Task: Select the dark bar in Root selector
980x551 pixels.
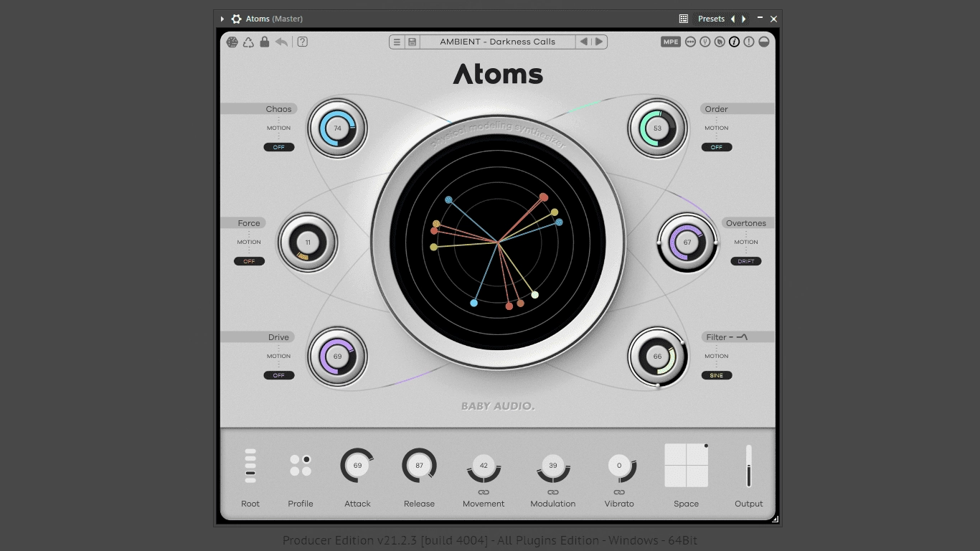Action: click(250, 473)
